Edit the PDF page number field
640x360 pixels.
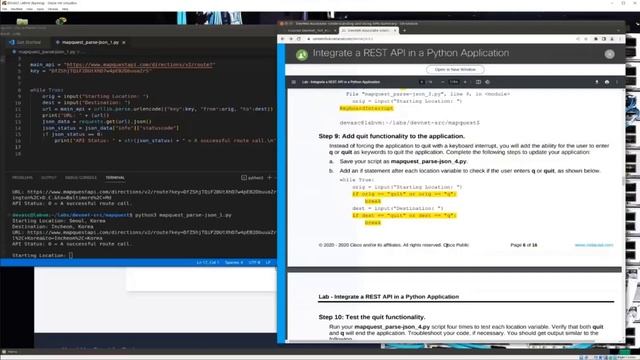point(422,82)
